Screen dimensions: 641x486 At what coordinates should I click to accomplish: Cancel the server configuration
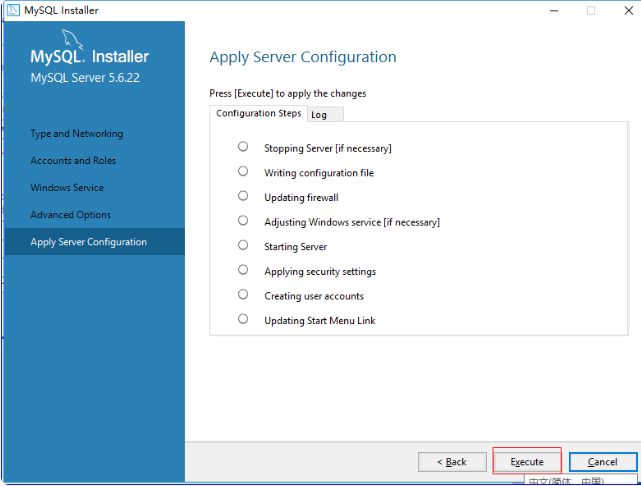tap(603, 461)
